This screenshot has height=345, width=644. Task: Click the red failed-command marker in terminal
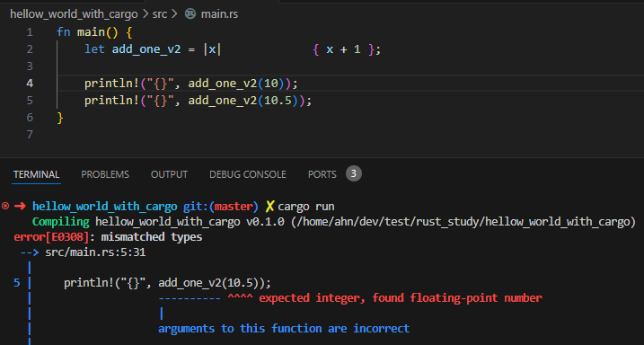click(x=4, y=206)
